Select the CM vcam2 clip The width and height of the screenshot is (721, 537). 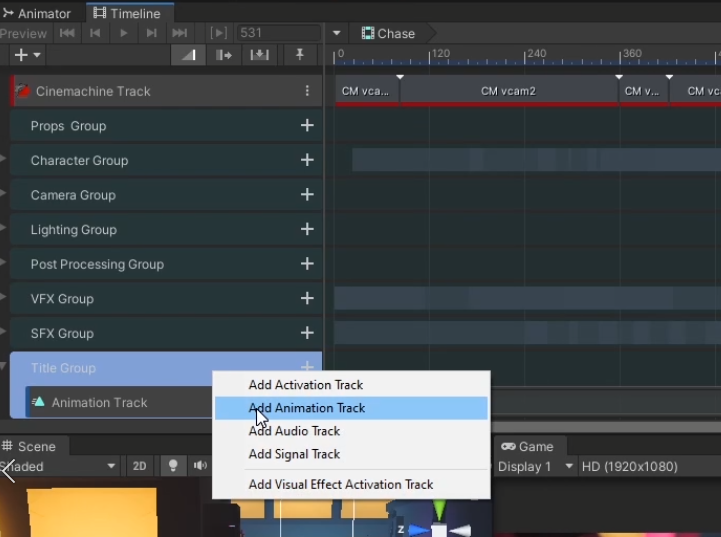pyautogui.click(x=508, y=91)
